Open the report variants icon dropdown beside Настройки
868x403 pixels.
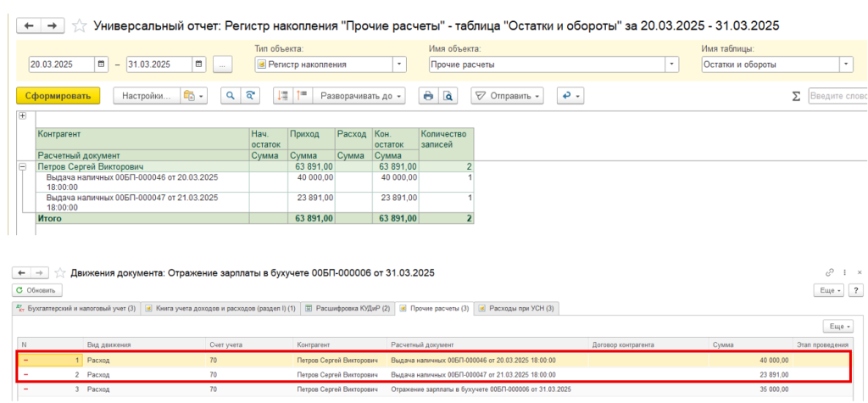click(193, 96)
